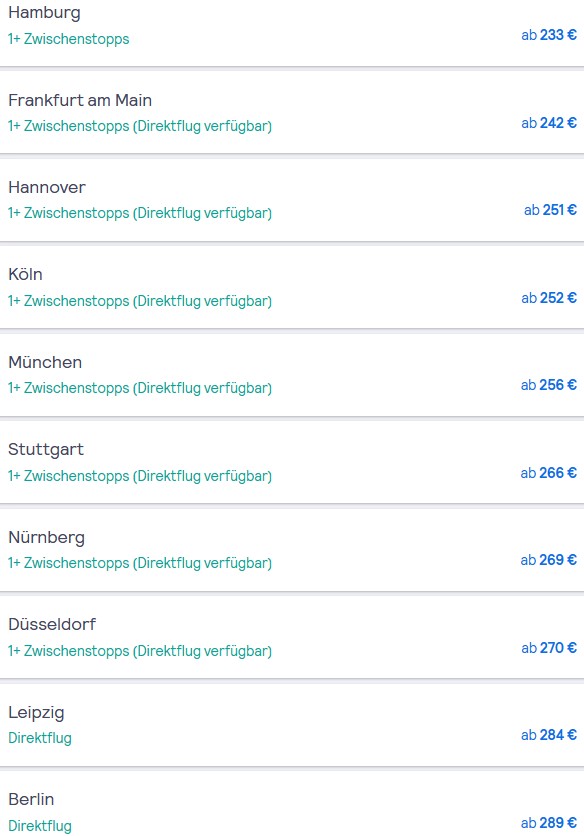Select München as departure city
The image size is (584, 836).
pyautogui.click(x=292, y=375)
